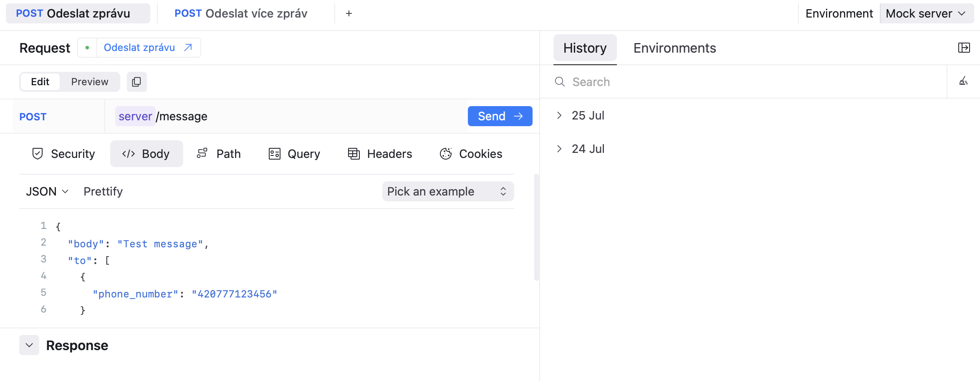This screenshot has width=980, height=381.
Task: Add a new request tab with plus
Action: (x=349, y=13)
